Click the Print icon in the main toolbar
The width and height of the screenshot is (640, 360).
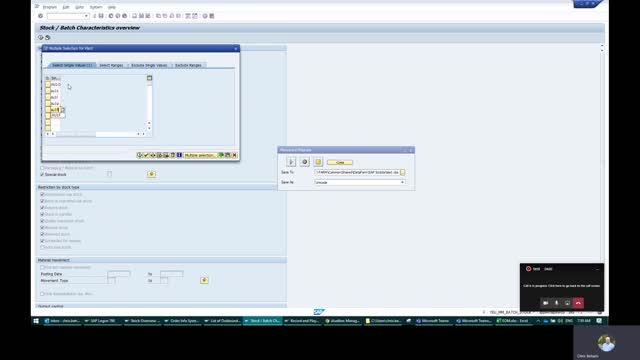tap(134, 16)
